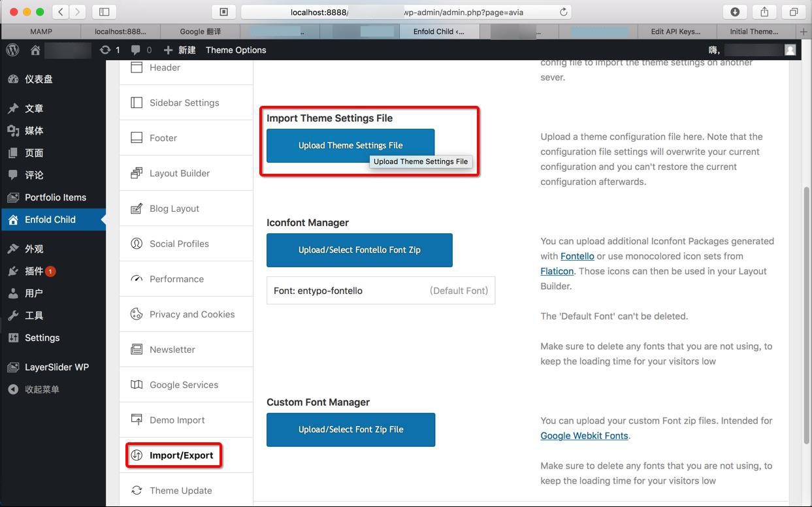Open Theme Options in the admin bar
812x507 pixels.
click(236, 50)
